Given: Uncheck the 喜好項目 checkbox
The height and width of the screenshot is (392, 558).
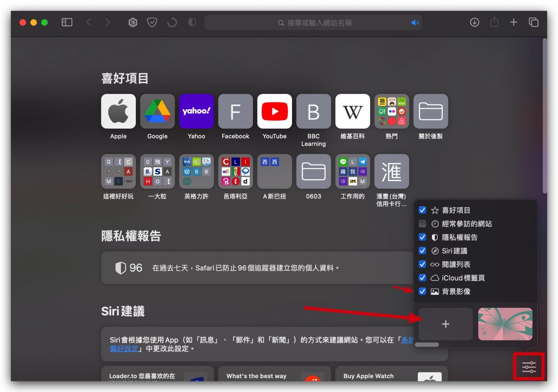Looking at the screenshot, I should (x=422, y=210).
